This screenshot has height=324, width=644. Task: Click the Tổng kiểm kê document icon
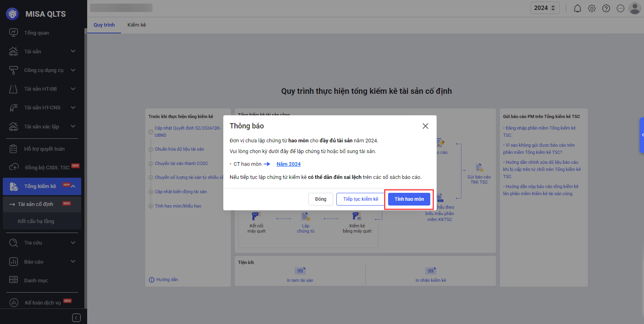coord(14,186)
